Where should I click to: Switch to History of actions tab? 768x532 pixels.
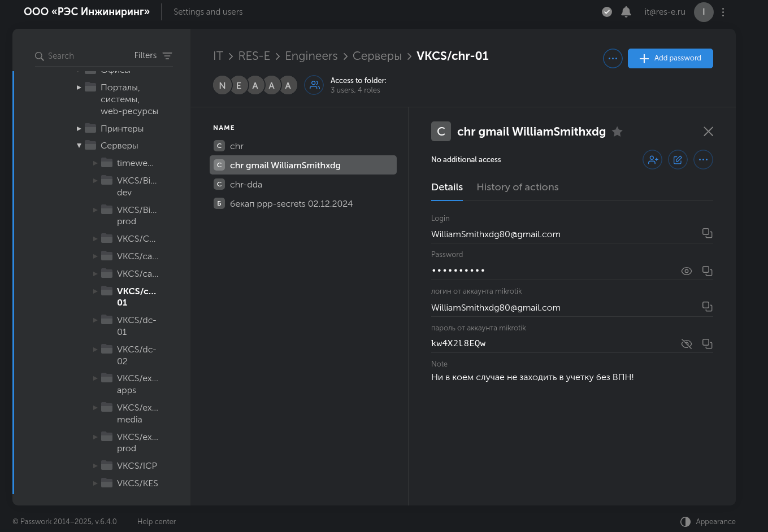pos(517,187)
